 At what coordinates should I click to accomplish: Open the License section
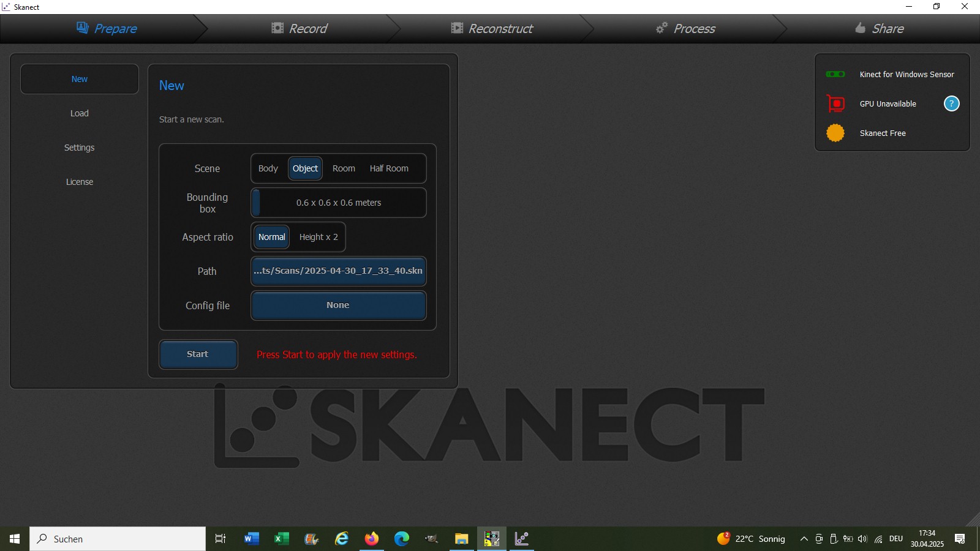click(x=80, y=182)
